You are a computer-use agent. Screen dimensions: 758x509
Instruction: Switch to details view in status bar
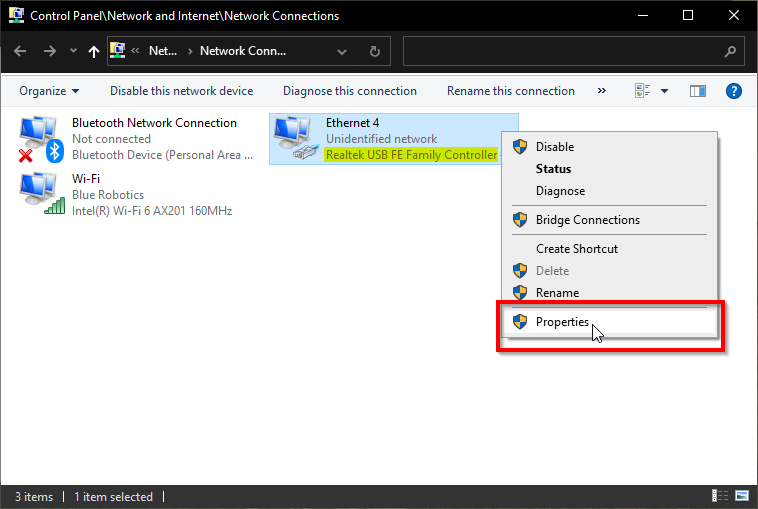tap(720, 496)
